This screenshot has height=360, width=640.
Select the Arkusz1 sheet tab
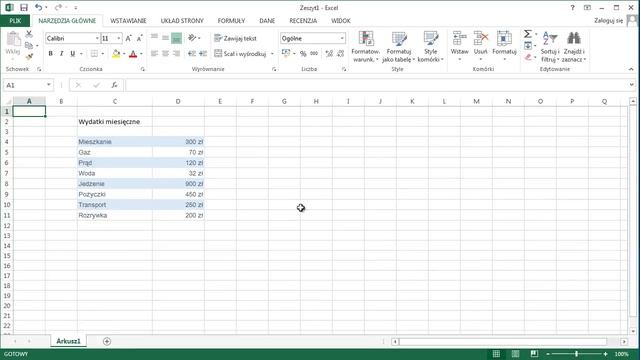click(x=69, y=341)
